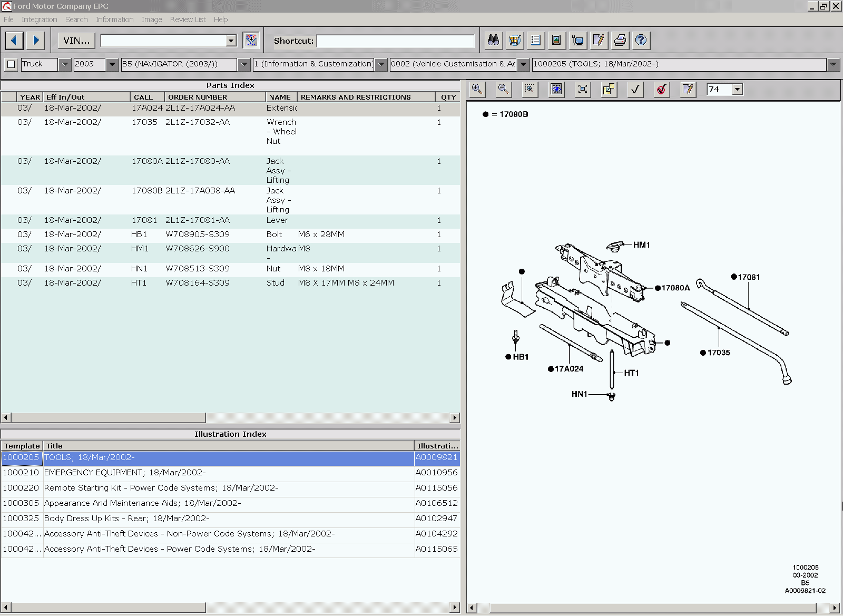Screen dimensions: 843x616
Task: Click the HM1 callout in the illustration
Action: tap(641, 245)
